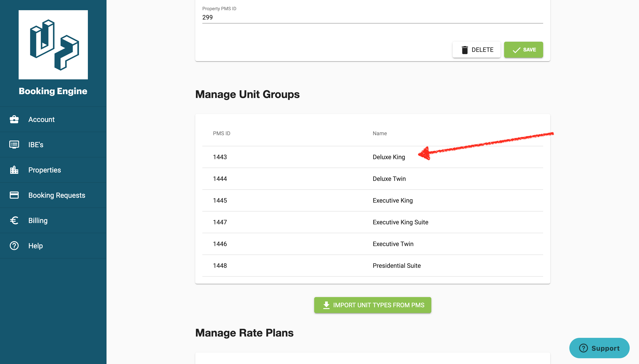The width and height of the screenshot is (639, 364).
Task: Navigate to Account in the sidebar
Action: coord(41,119)
